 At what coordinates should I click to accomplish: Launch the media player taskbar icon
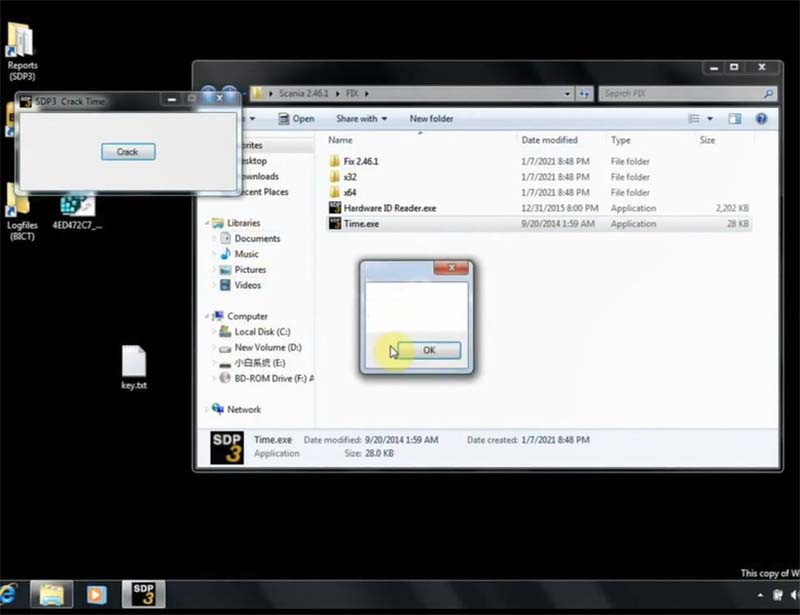coord(96,595)
